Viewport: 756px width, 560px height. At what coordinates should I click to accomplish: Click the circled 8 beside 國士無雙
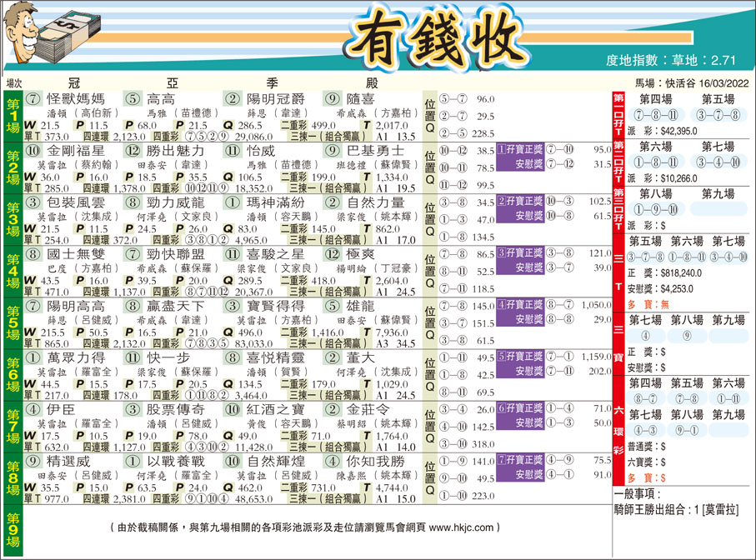click(32, 253)
